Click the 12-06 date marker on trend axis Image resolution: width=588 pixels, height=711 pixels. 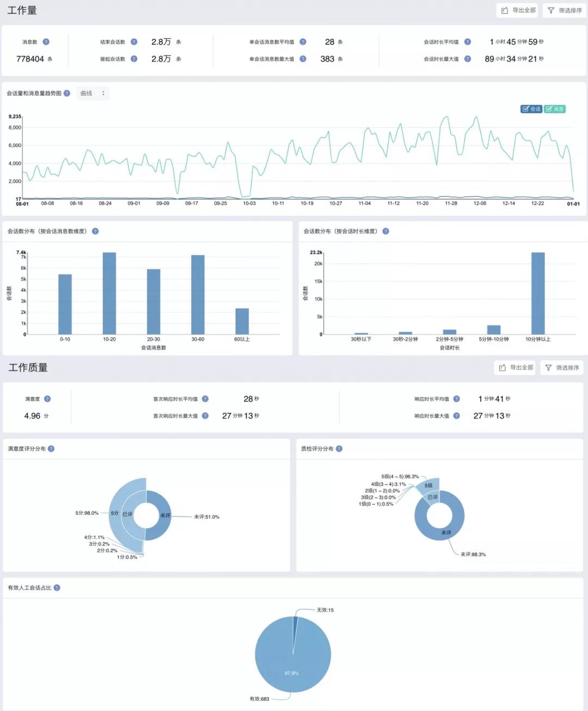pyautogui.click(x=480, y=204)
